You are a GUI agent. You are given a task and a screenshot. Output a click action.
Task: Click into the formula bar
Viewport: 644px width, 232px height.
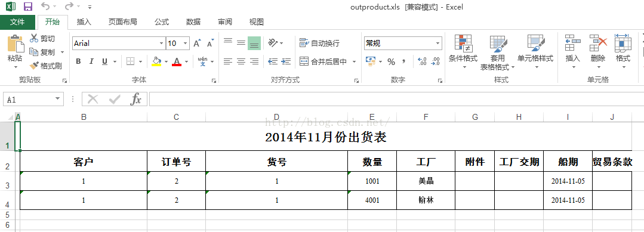click(396, 99)
